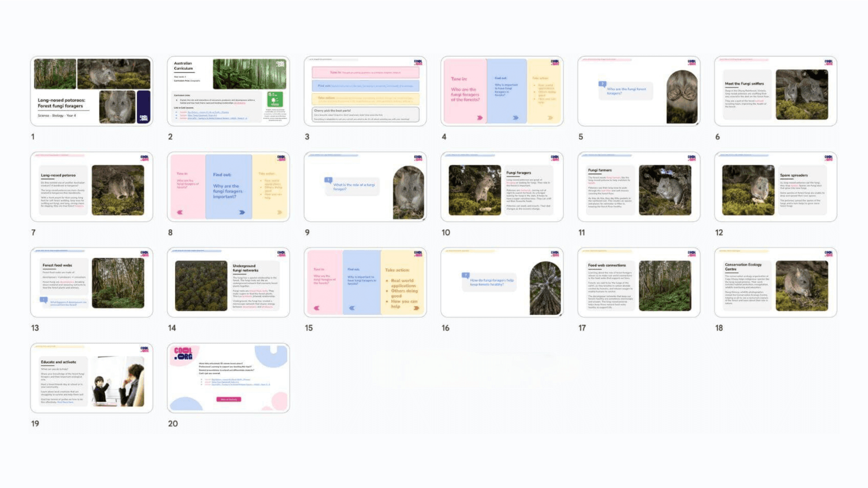
Task: Open the 'Underground fungi networks' slide
Action: 228,282
